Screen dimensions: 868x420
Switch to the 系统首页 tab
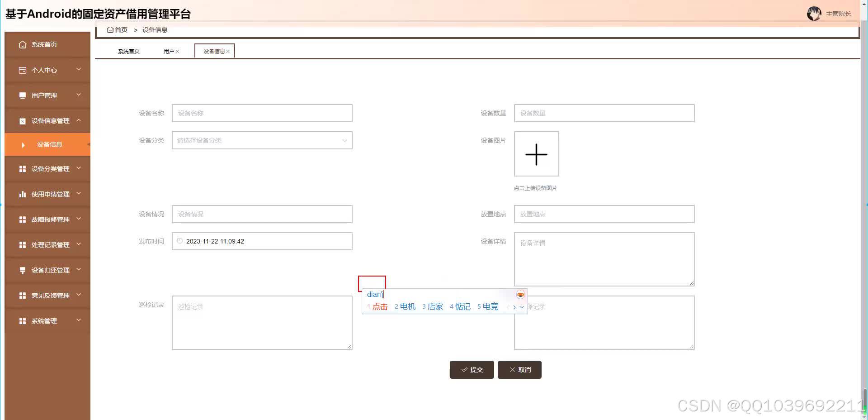click(x=129, y=52)
